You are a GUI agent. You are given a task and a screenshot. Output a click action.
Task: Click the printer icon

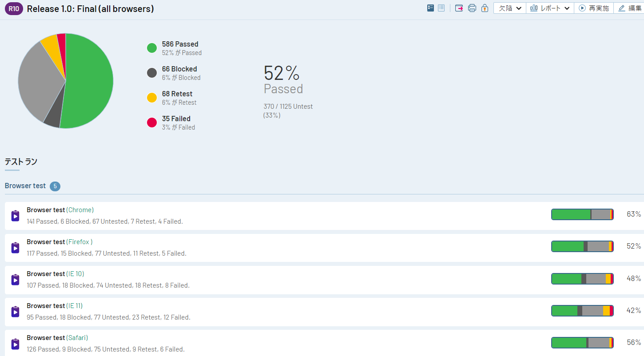click(472, 8)
